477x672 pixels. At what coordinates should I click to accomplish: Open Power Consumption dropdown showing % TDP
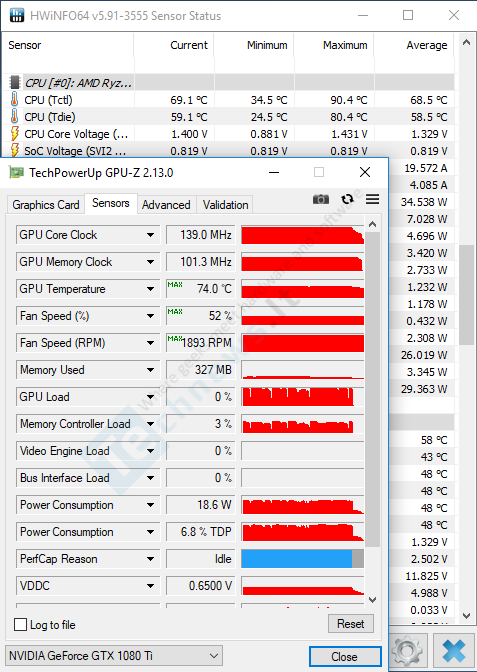(150, 532)
